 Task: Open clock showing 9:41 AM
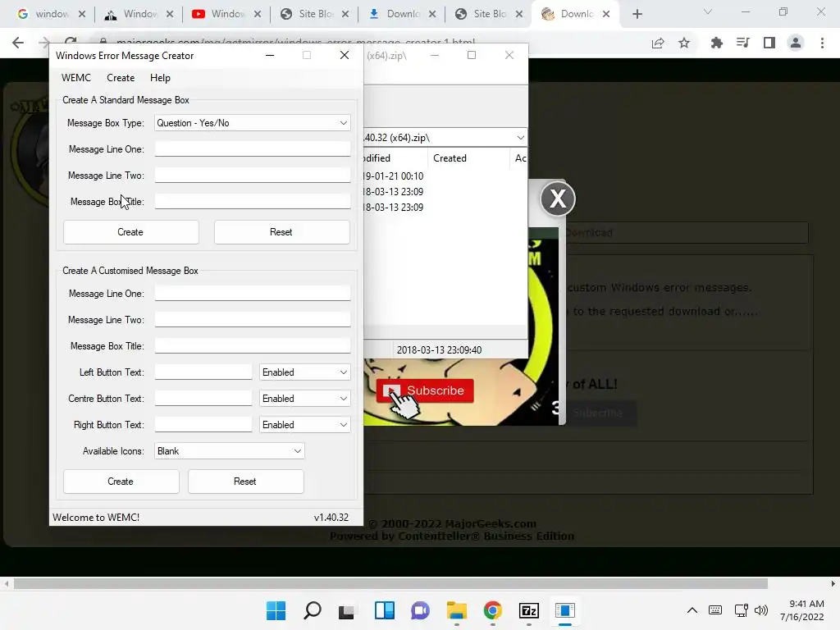[802, 610]
